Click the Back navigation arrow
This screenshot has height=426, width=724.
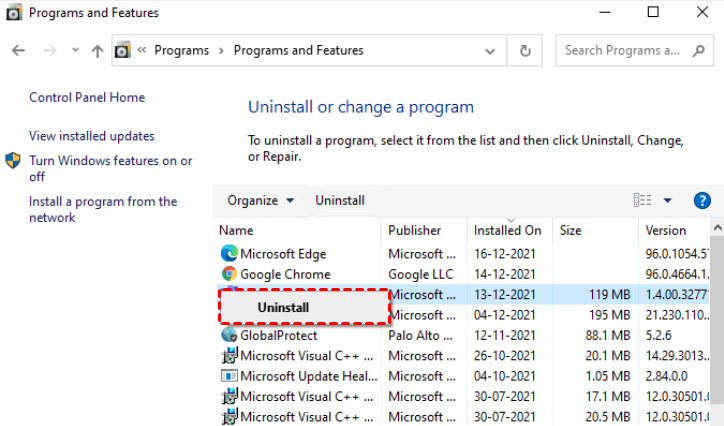pos(18,50)
